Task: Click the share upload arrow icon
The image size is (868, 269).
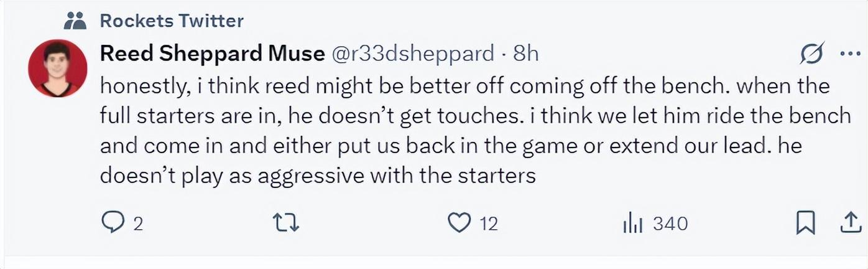Action: pyautogui.click(x=849, y=223)
